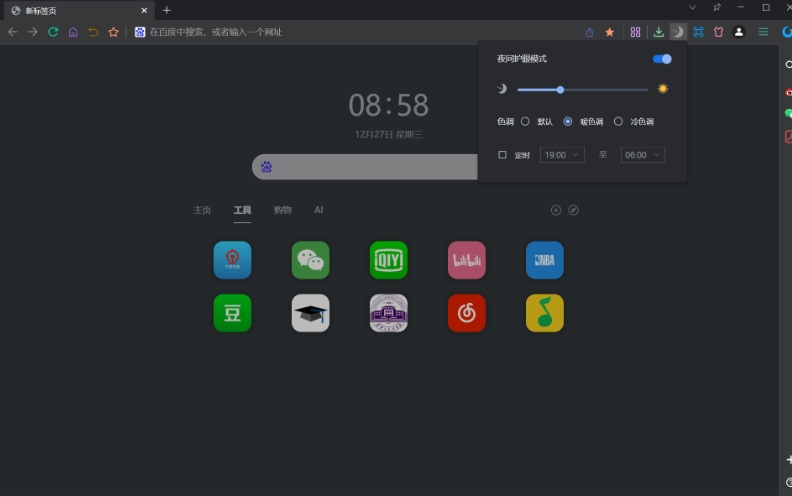Select the 新标签页 browser tab
Viewport: 792px width, 496px height.
pyautogui.click(x=78, y=11)
